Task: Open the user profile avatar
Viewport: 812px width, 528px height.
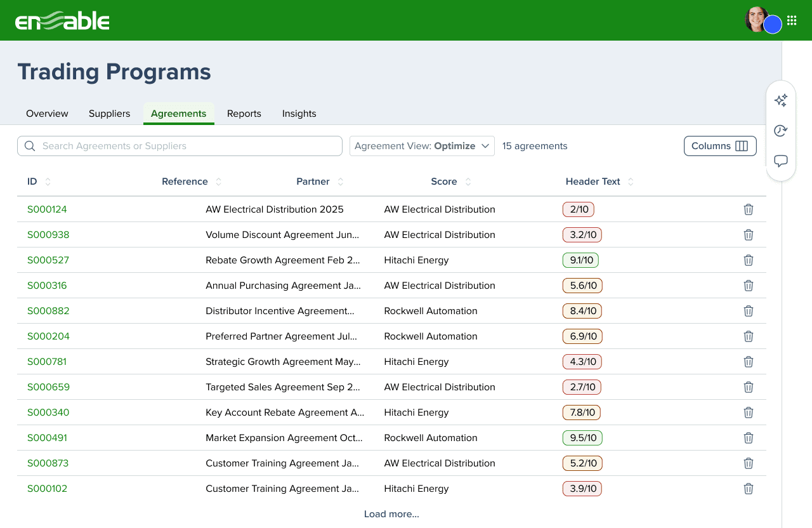Action: pos(757,20)
